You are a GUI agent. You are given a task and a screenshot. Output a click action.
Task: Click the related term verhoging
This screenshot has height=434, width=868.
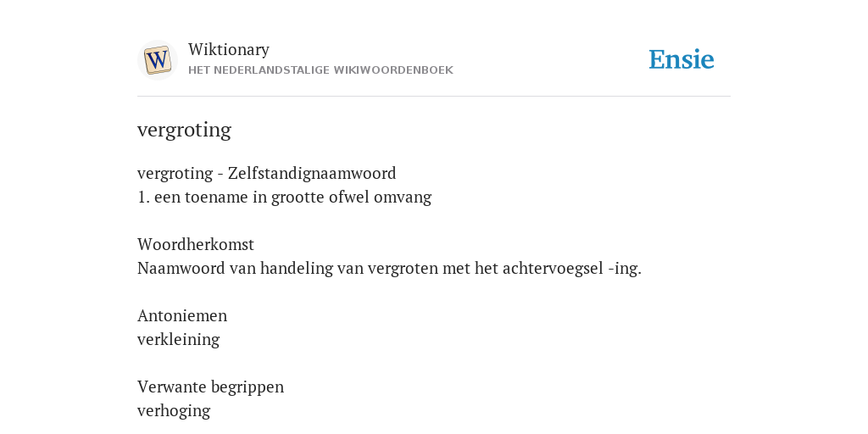point(174,411)
